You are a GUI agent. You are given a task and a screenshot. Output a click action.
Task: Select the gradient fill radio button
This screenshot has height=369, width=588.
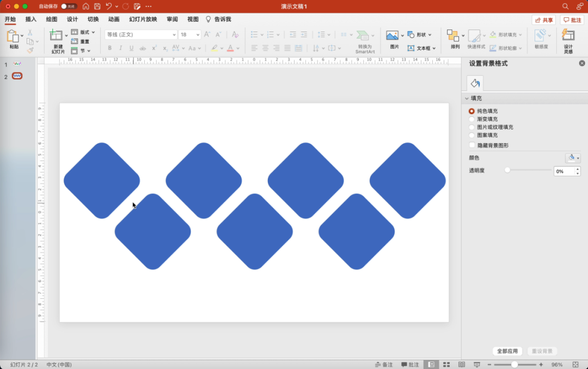pos(471,119)
